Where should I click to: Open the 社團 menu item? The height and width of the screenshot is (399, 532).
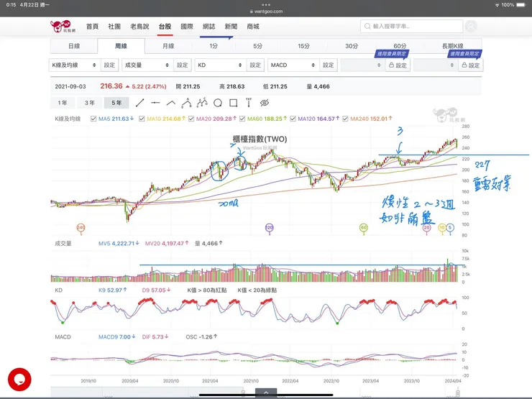[x=114, y=27]
